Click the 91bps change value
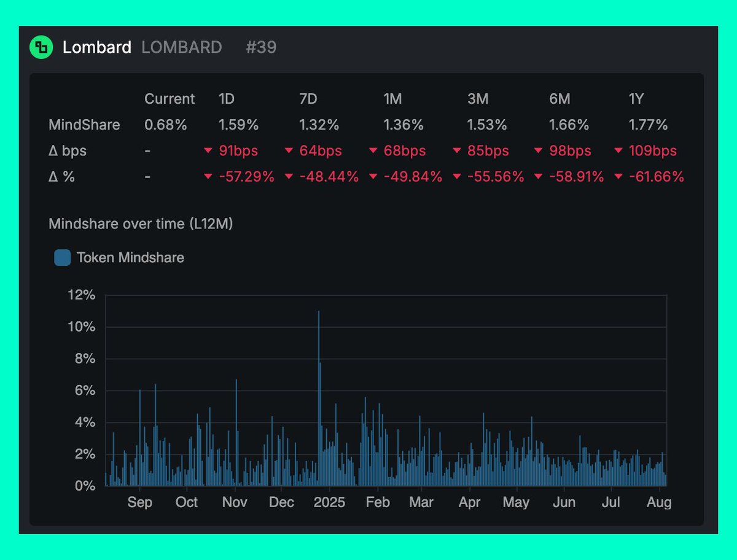This screenshot has height=560, width=737. pyautogui.click(x=238, y=151)
